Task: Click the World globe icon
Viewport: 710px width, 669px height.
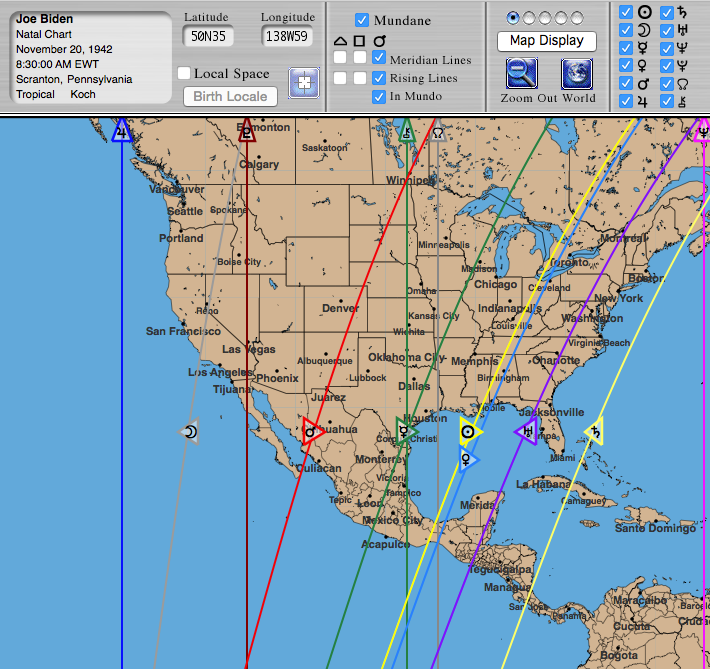Action: (x=577, y=75)
